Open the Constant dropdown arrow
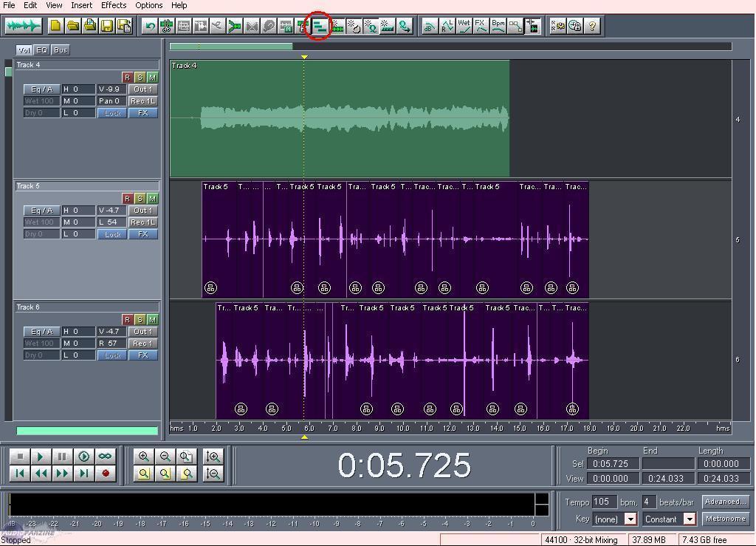This screenshot has width=756, height=546. [x=690, y=519]
